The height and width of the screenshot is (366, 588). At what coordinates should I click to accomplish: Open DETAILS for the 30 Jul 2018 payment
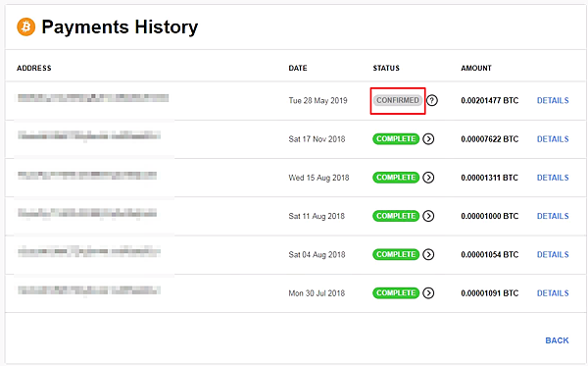click(x=553, y=293)
